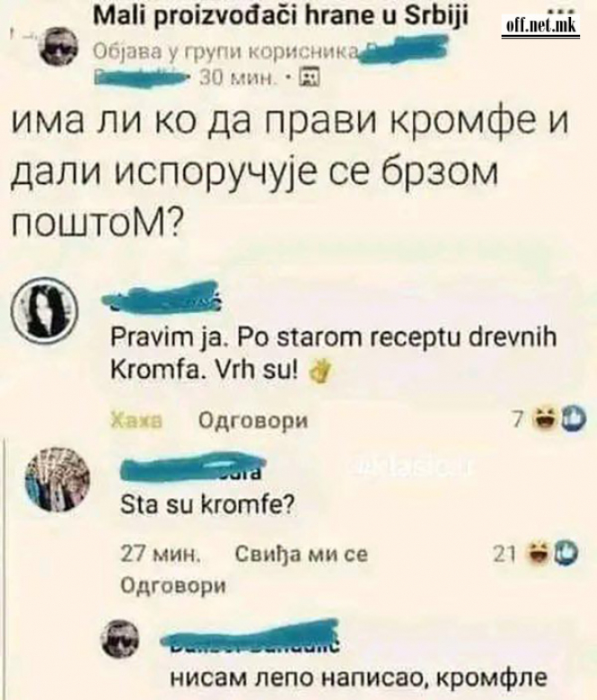The width and height of the screenshot is (597, 700).
Task: View the 21 reactions on kromfe reply
Action: (x=505, y=554)
